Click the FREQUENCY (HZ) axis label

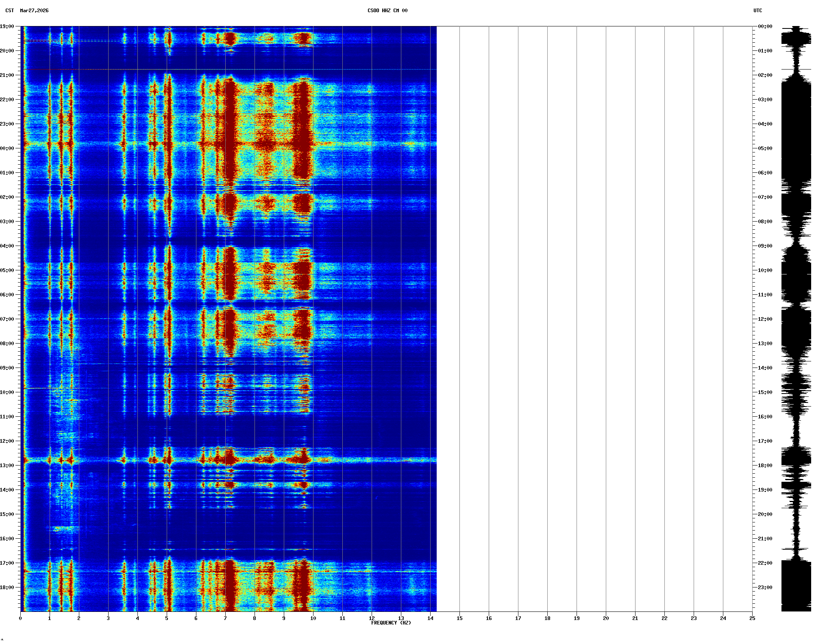[x=391, y=622]
